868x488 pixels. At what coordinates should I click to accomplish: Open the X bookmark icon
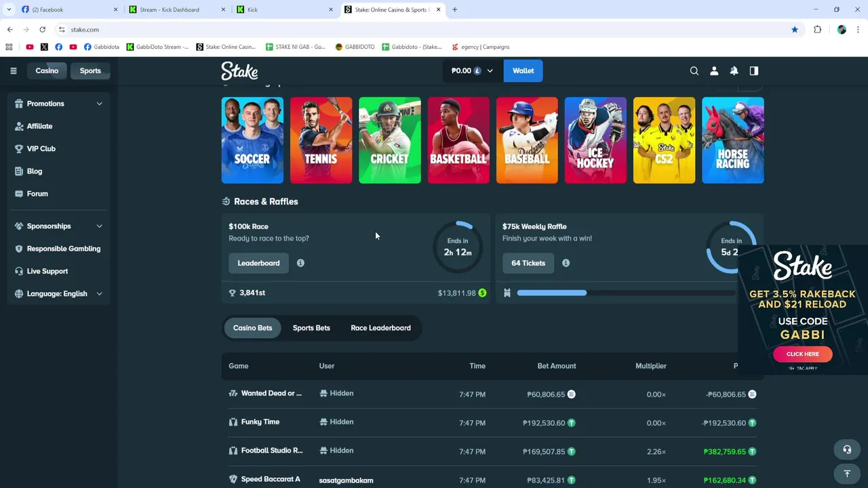44,47
